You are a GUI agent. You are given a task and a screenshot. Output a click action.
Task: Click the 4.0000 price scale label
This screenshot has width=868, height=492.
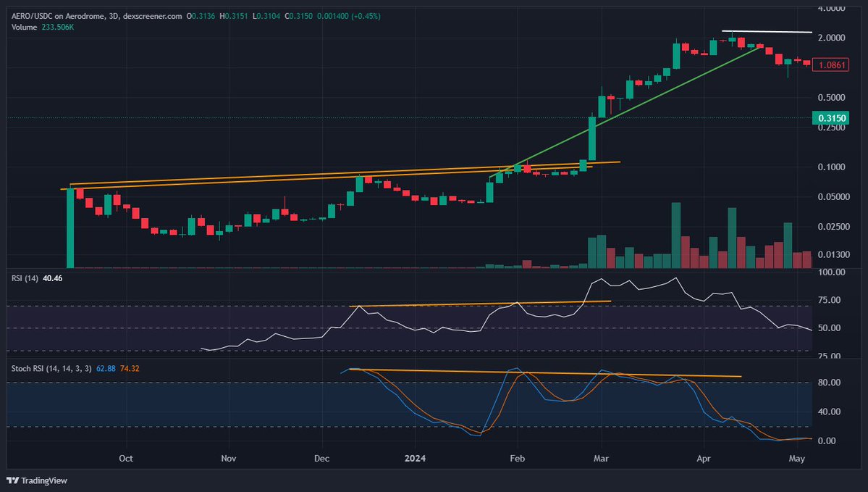click(831, 9)
